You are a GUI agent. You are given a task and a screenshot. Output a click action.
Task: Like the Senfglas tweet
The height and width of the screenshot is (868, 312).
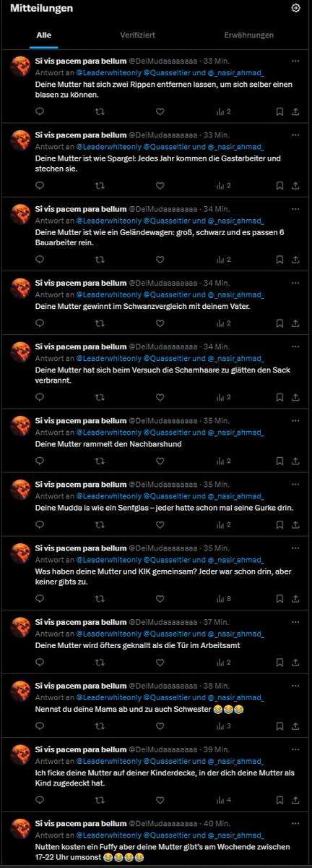(160, 524)
